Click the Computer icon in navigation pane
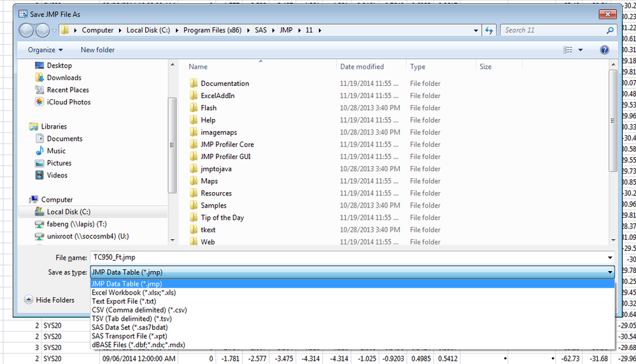This screenshot has height=364, width=636. [x=33, y=199]
